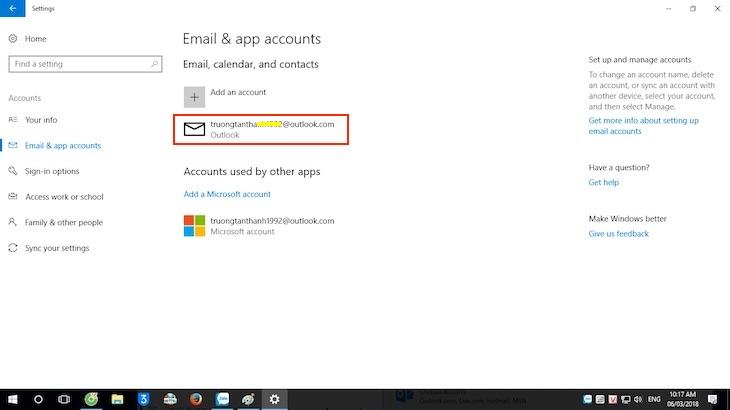Click the red V tray icon
730x410 pixels.
[x=613, y=399]
